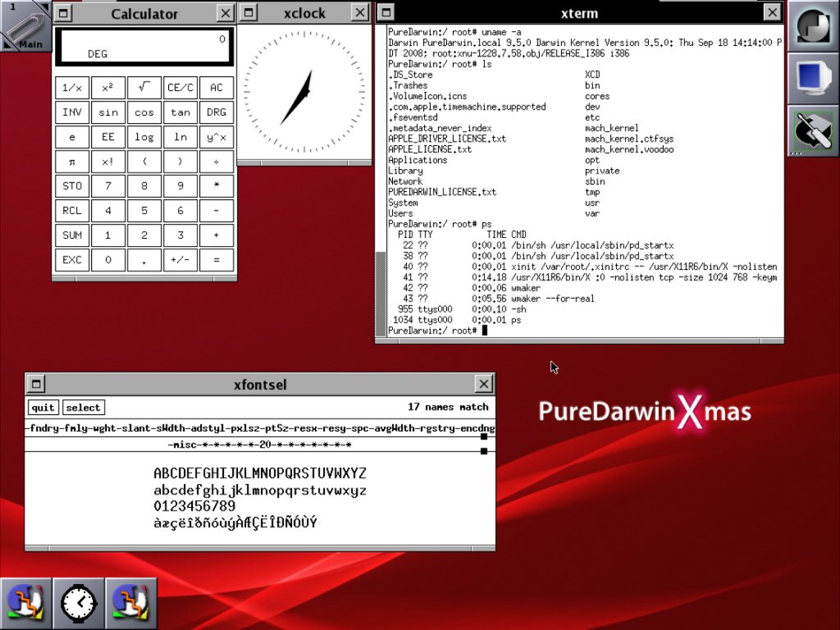This screenshot has width=840, height=630.
Task: Click the quit button in xfontsel
Action: tap(43, 407)
